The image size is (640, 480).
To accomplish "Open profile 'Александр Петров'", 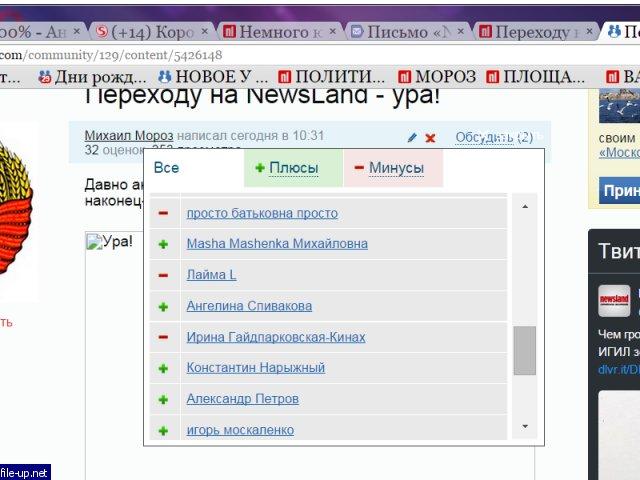I will 242,399.
